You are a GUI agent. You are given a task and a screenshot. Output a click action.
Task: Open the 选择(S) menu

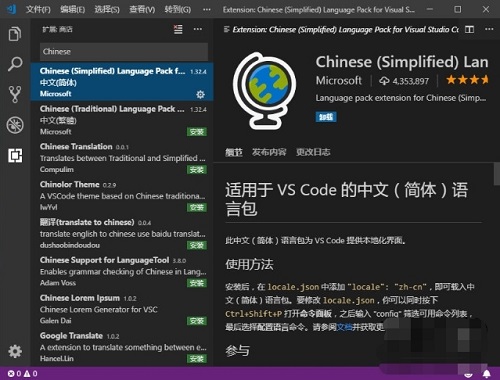tap(107, 9)
